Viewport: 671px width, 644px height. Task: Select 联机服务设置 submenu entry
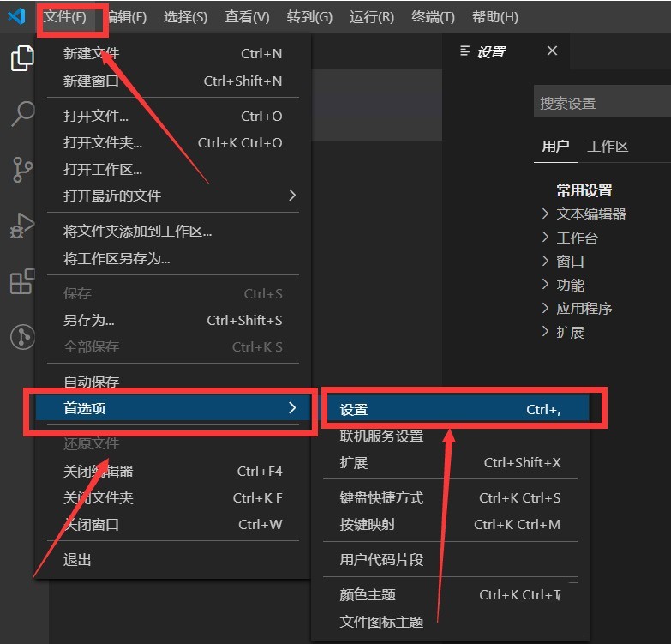(450, 436)
